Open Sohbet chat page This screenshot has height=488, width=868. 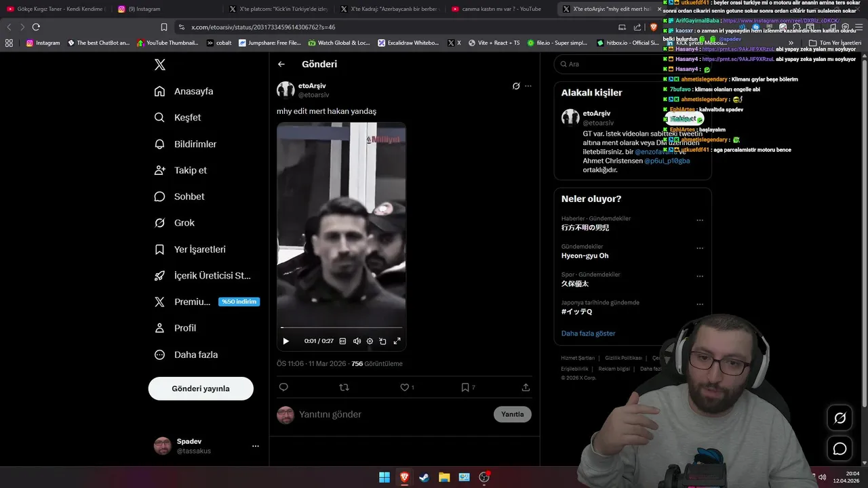click(180, 197)
